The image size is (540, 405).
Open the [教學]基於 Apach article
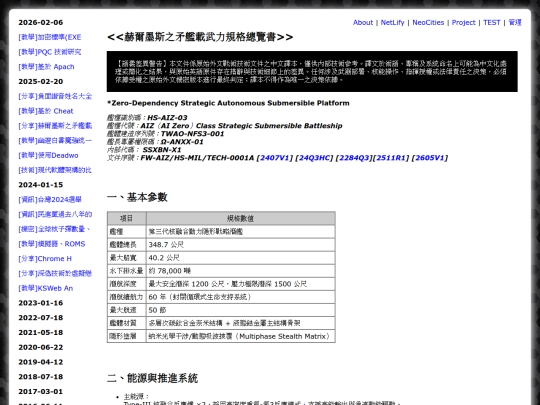click(x=46, y=66)
